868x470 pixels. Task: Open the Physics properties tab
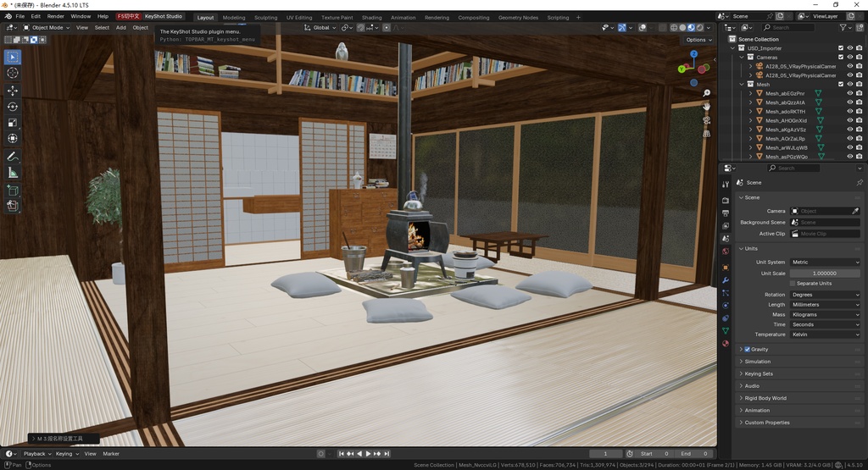click(x=726, y=305)
